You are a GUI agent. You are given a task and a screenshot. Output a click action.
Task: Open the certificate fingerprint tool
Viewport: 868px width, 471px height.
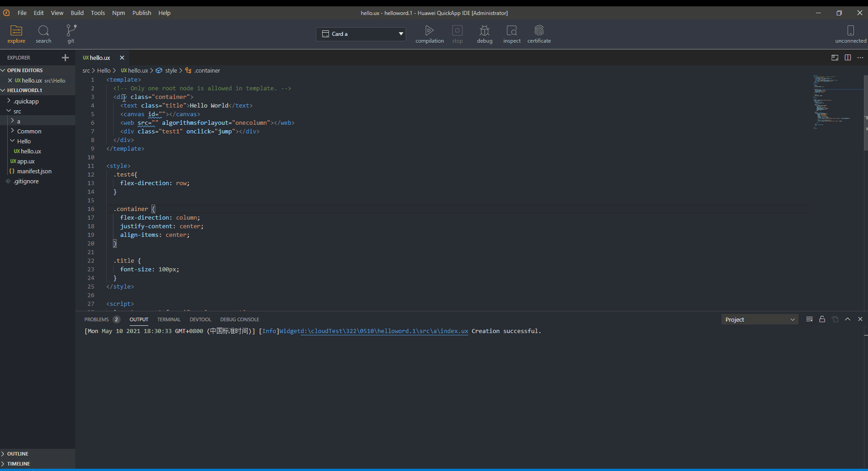pos(539,34)
